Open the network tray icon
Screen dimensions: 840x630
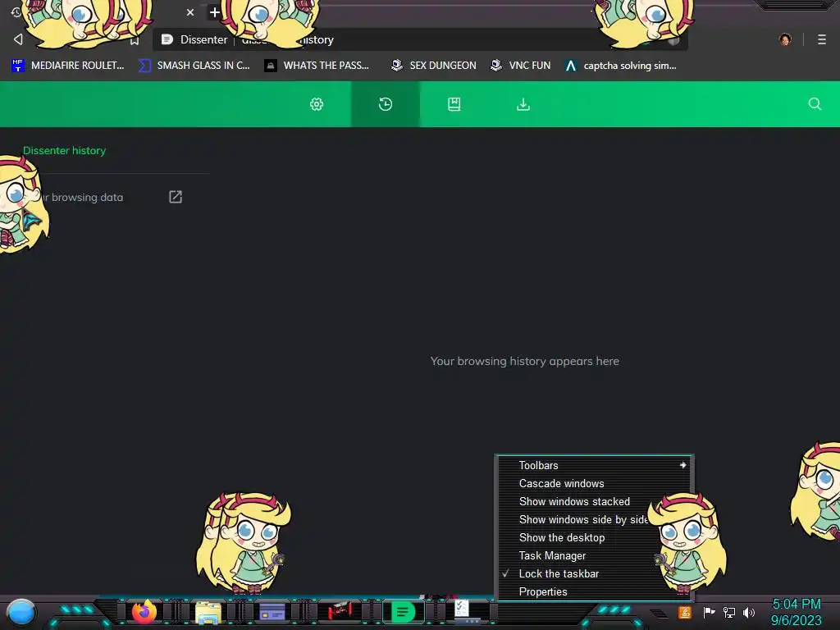729,612
